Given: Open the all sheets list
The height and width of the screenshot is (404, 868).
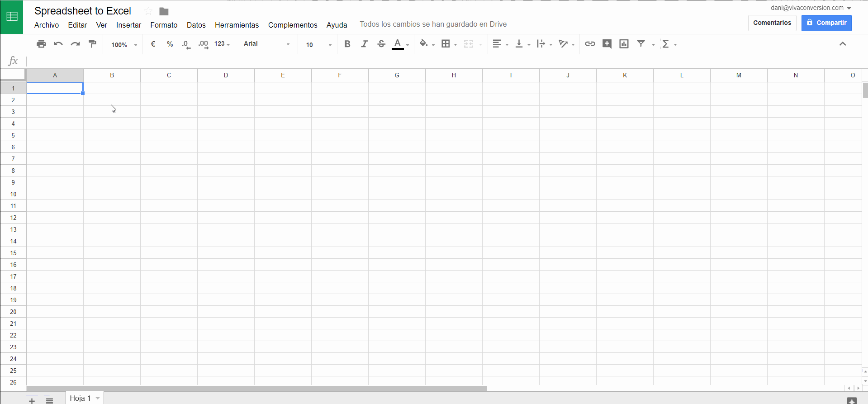Looking at the screenshot, I should [x=49, y=401].
